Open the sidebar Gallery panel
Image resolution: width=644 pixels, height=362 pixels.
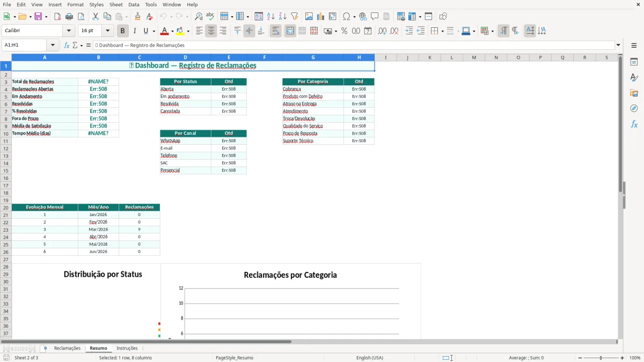(x=634, y=93)
